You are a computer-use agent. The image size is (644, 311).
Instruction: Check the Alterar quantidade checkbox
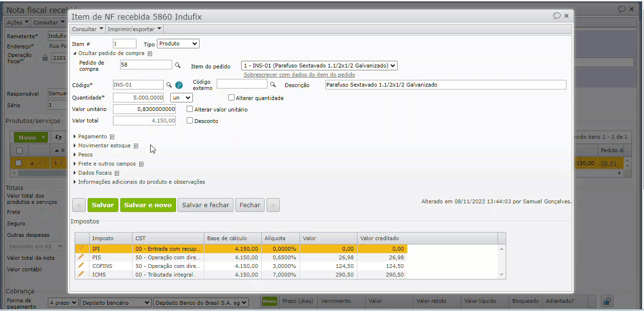click(231, 98)
